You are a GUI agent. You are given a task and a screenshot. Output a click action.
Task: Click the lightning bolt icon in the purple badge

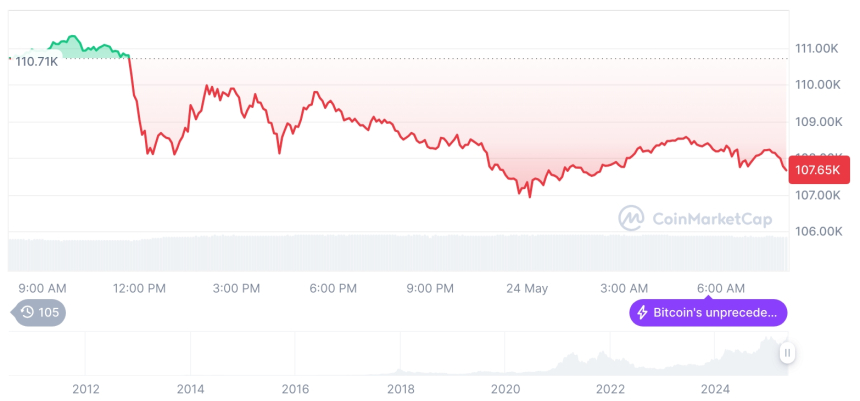click(642, 313)
